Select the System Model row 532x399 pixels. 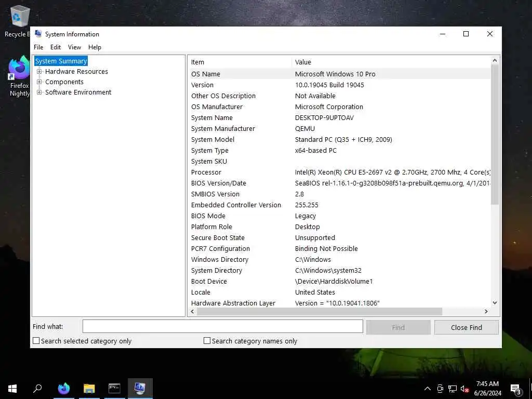click(x=339, y=139)
